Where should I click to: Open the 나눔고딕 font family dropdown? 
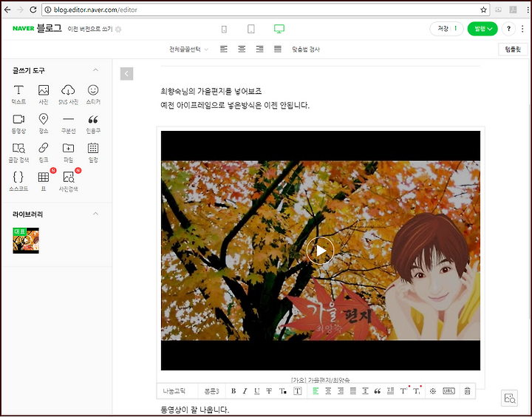[178, 391]
